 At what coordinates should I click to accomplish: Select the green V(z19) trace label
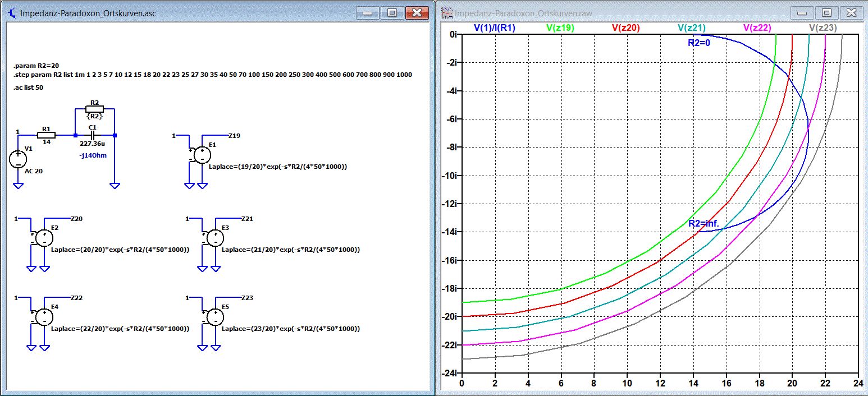[560, 27]
